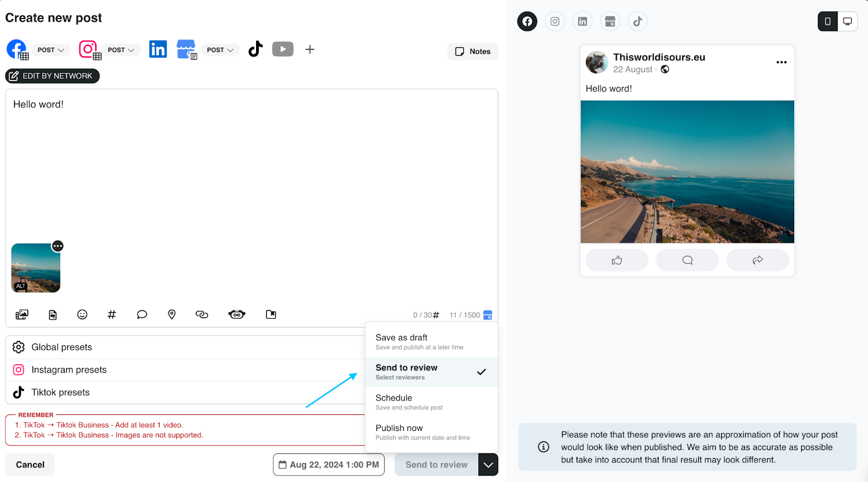Image resolution: width=868 pixels, height=482 pixels.
Task: Choose Save as draft option
Action: coord(431,341)
